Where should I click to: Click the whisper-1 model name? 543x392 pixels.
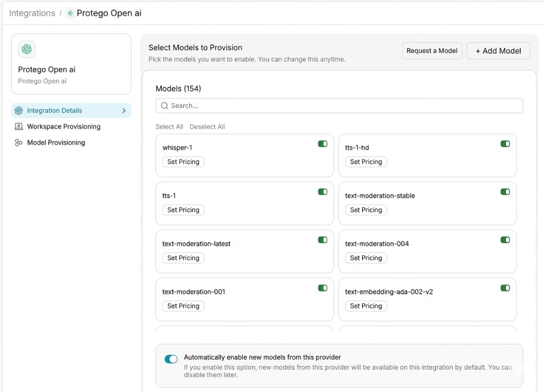point(177,147)
